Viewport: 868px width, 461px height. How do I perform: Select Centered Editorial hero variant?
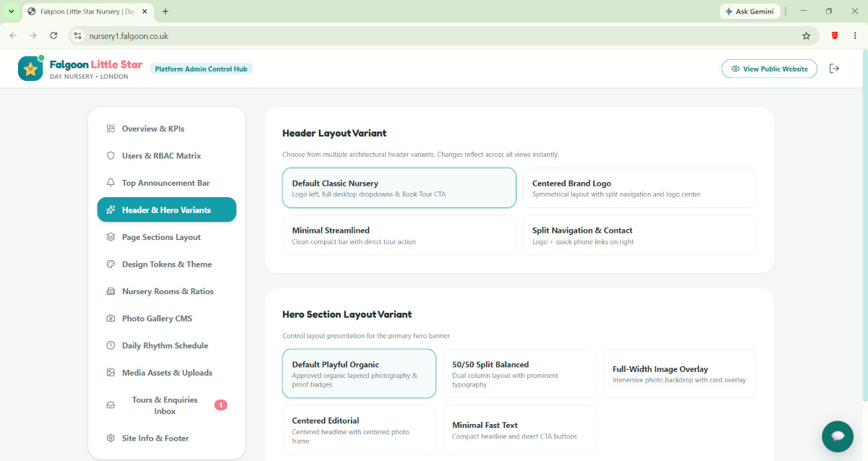[359, 429]
